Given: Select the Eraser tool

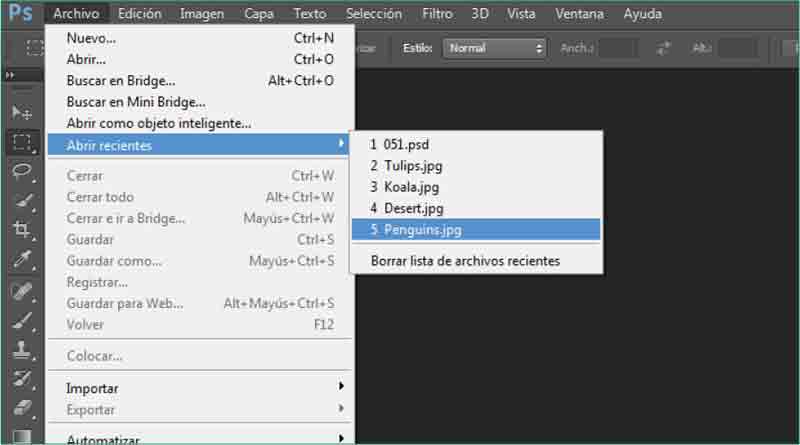Looking at the screenshot, I should (x=21, y=408).
